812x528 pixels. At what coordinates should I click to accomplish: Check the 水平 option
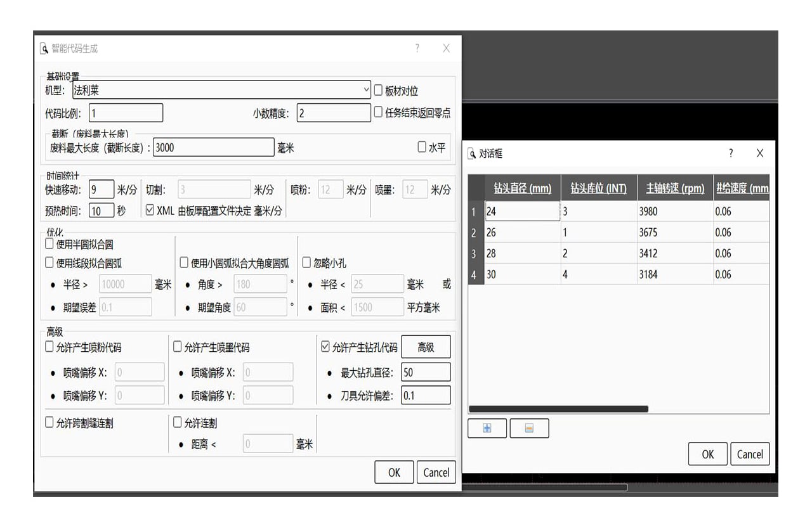coord(422,147)
